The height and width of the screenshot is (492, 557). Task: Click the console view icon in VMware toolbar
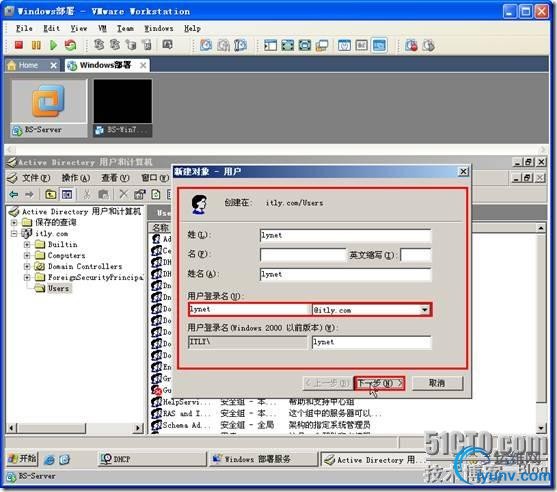[x=379, y=45]
